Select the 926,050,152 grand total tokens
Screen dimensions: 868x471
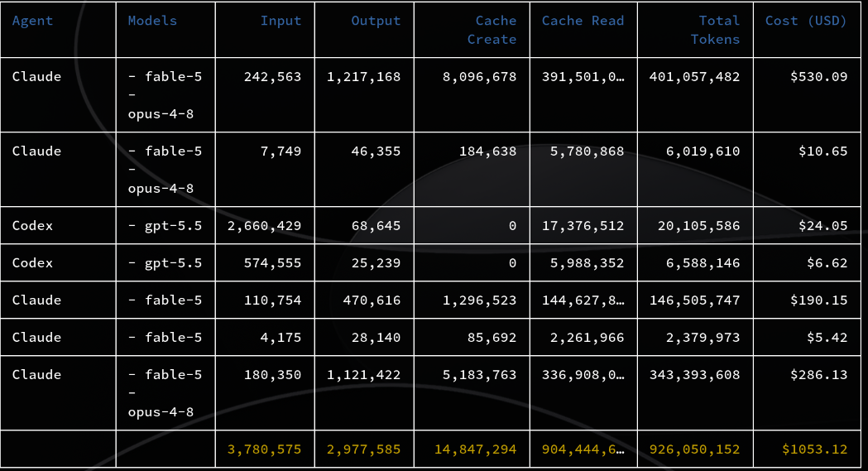pos(694,449)
